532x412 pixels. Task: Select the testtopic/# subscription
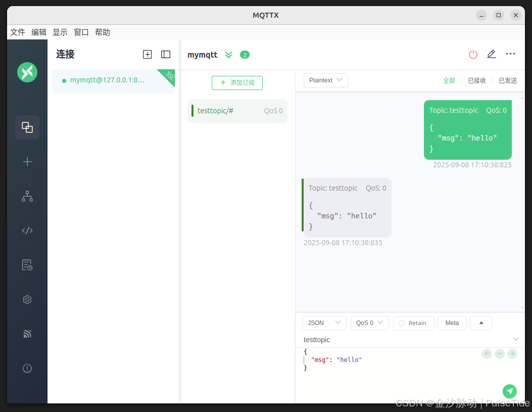(x=237, y=111)
